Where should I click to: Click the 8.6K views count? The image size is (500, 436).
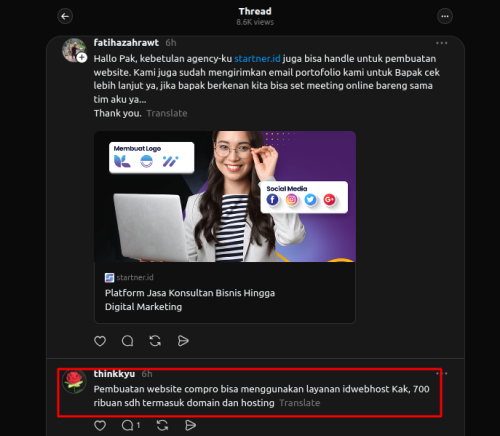pos(255,22)
